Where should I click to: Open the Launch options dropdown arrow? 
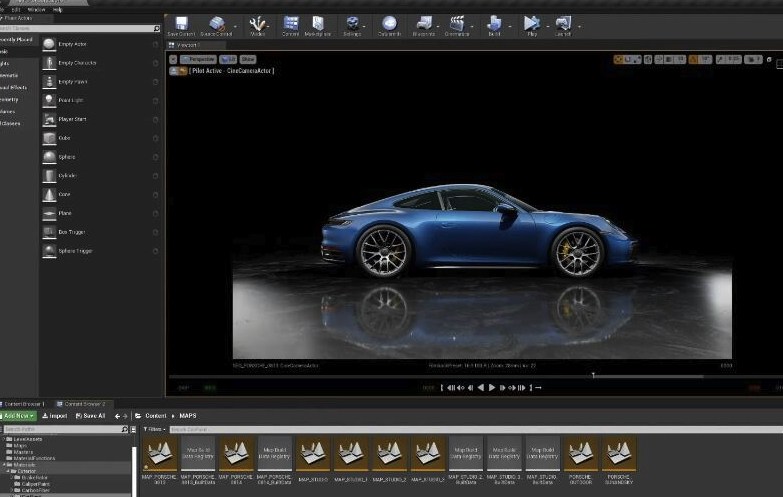579,26
